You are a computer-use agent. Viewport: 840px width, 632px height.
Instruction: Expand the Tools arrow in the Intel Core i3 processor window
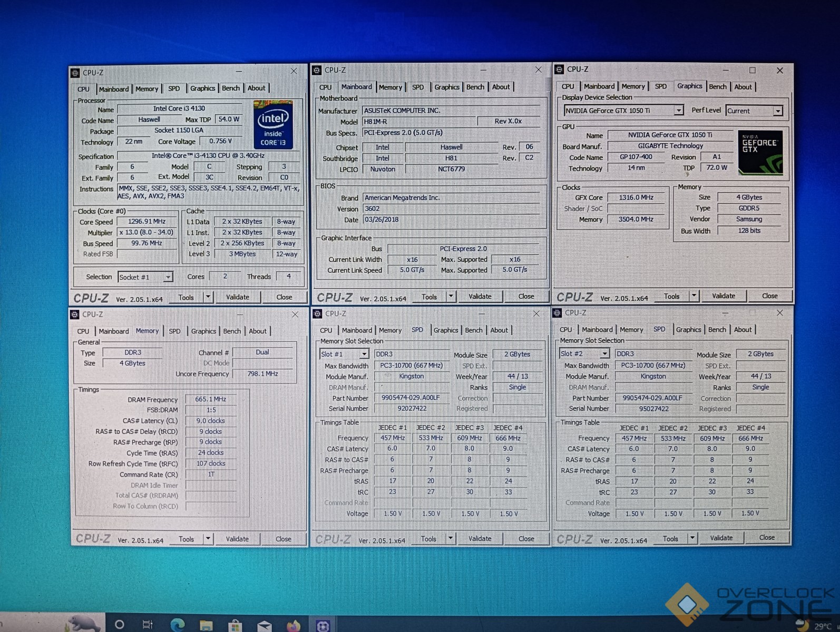coord(208,297)
